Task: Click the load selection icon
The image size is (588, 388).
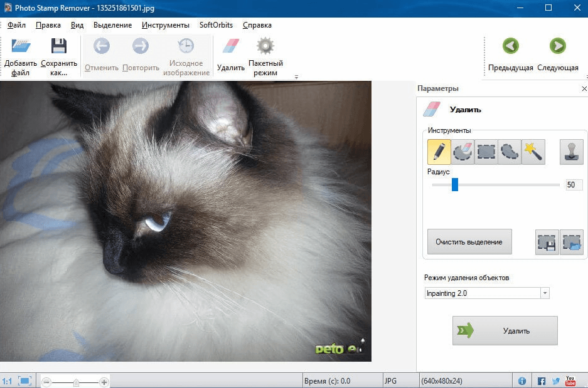Action: (572, 243)
